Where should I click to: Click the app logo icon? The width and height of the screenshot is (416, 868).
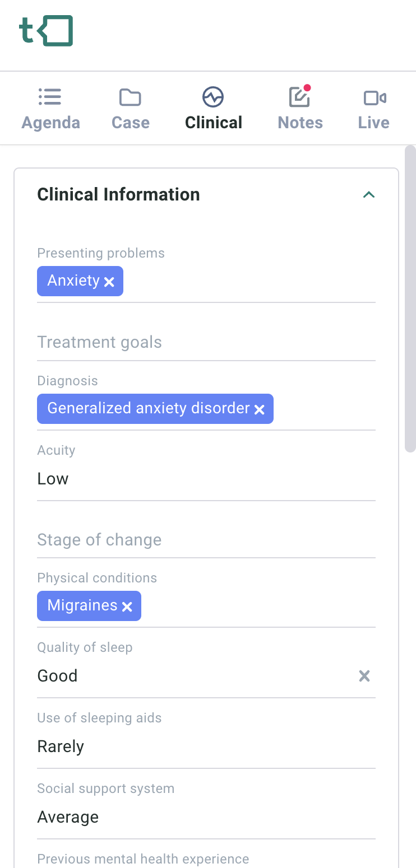pos(46,31)
